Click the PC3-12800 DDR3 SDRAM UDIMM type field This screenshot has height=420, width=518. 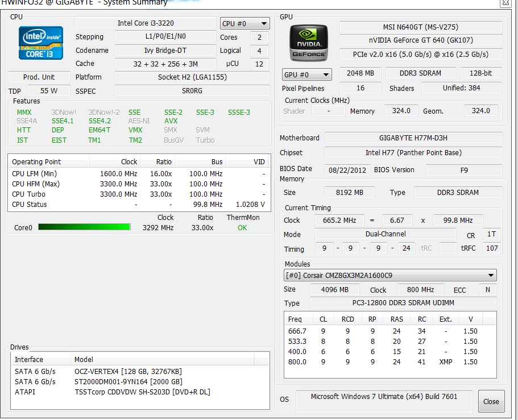pos(403,303)
